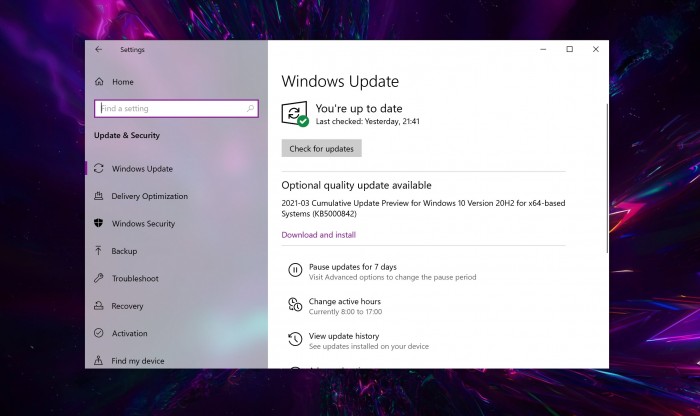
Task: Click the change active hours clock icon
Action: click(295, 305)
